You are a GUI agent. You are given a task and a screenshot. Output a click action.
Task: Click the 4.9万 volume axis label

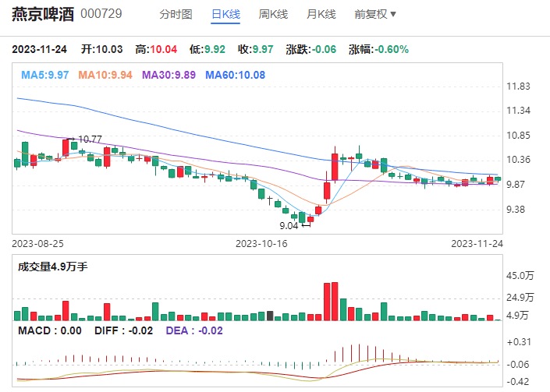point(517,316)
